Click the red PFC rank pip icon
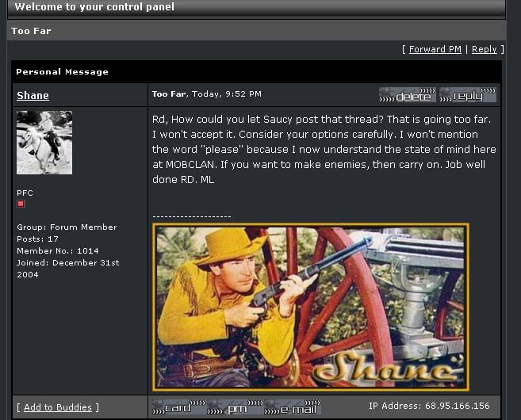This screenshot has width=521, height=420. pos(21,204)
